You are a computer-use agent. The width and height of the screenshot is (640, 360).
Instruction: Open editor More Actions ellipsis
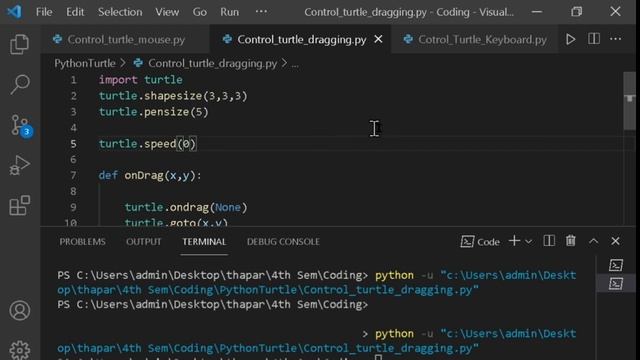(x=616, y=39)
